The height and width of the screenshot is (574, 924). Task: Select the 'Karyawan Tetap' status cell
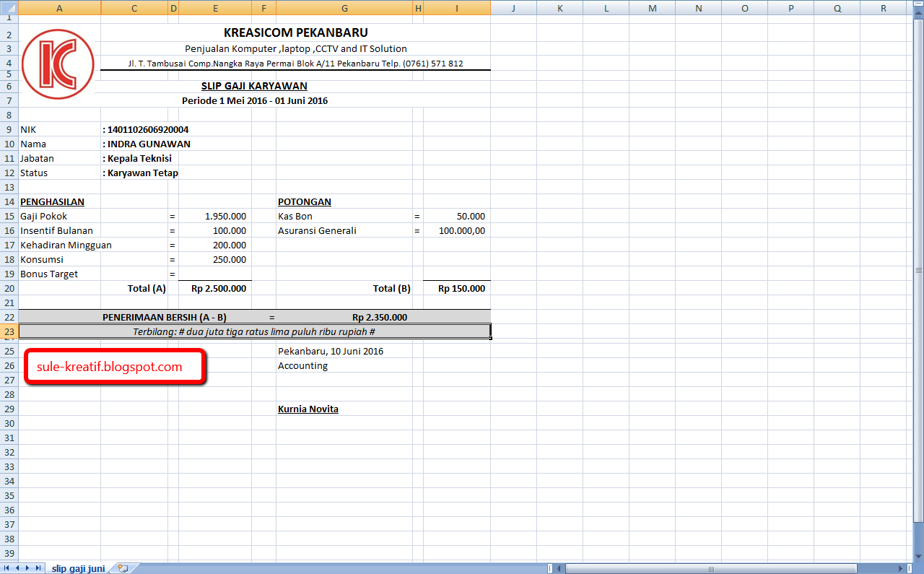142,173
